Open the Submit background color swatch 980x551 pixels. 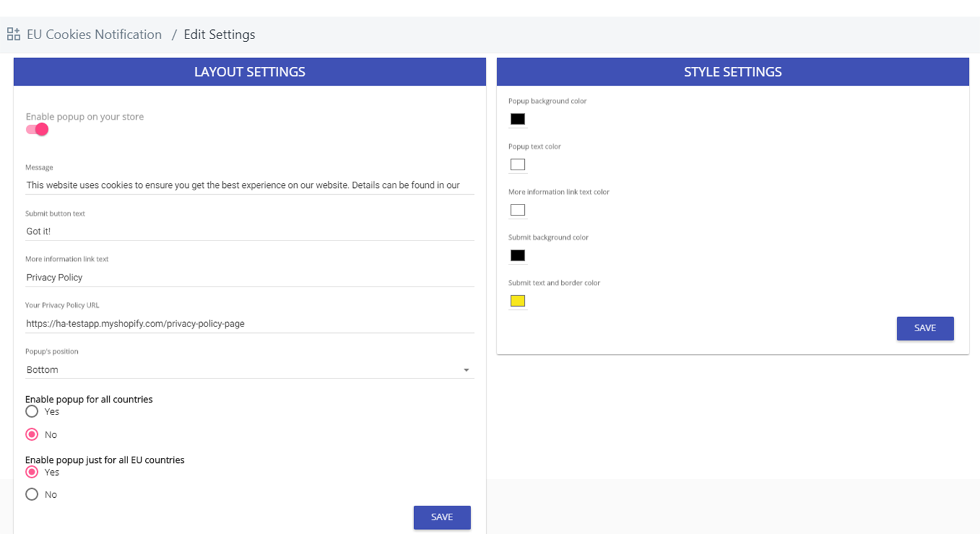pyautogui.click(x=518, y=255)
